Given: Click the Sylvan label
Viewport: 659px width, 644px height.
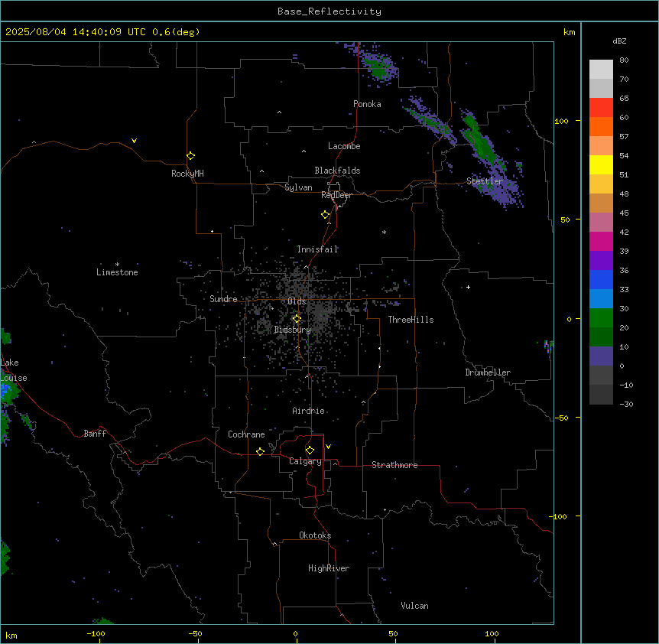Looking at the screenshot, I should [x=298, y=187].
